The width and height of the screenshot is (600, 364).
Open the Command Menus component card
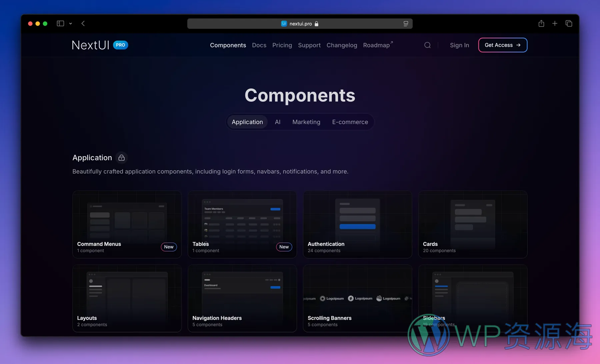(x=127, y=224)
